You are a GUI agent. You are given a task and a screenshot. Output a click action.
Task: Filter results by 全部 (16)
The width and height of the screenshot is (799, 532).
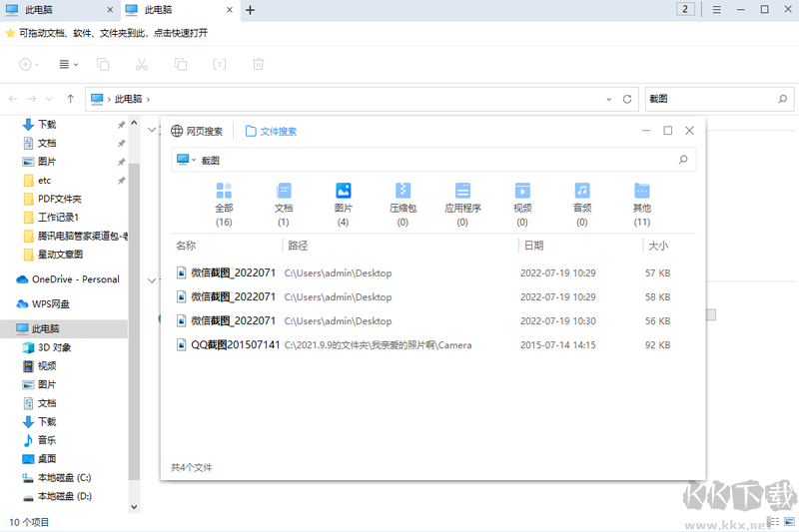224,205
